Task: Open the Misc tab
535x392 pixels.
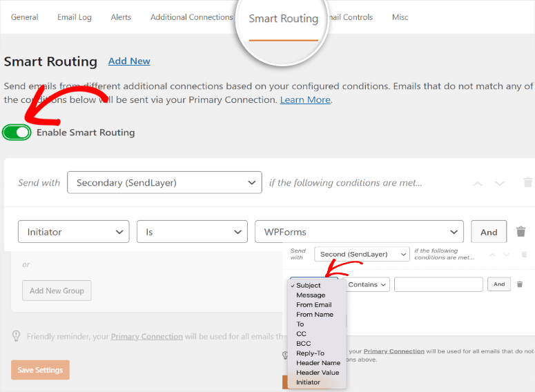Action: (400, 17)
